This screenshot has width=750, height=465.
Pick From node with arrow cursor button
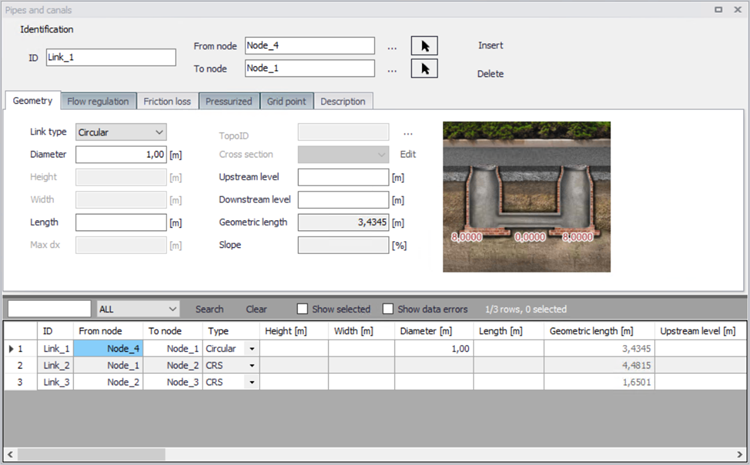(x=424, y=46)
